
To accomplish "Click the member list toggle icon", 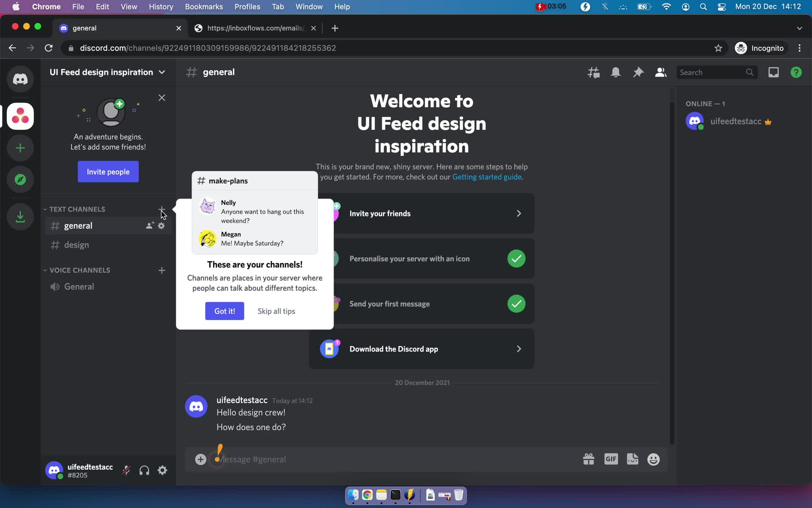I will (x=660, y=72).
